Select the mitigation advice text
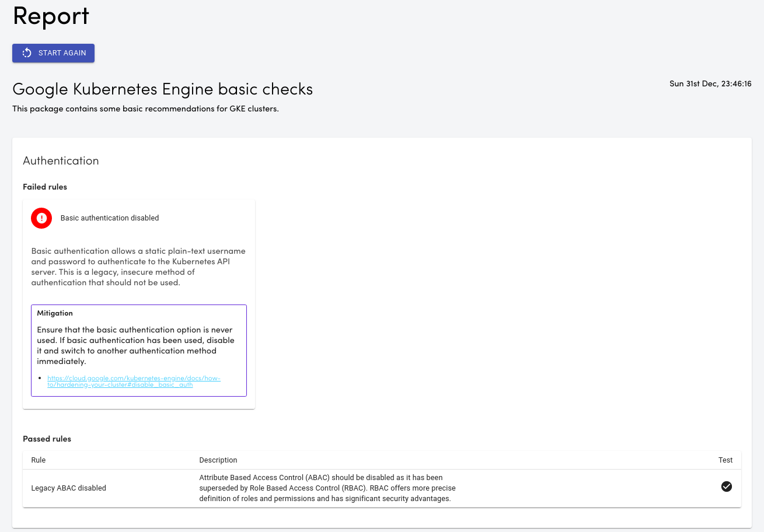The image size is (764, 532). 135,345
